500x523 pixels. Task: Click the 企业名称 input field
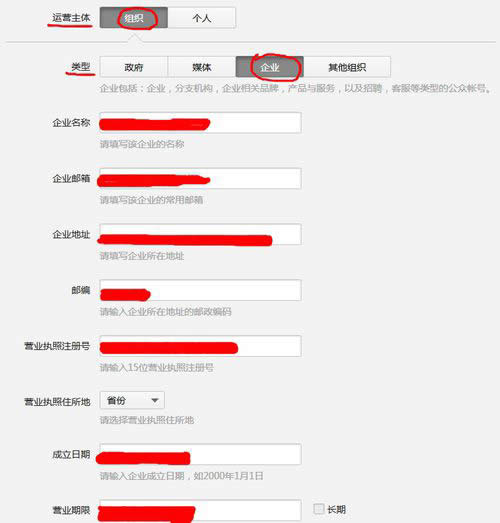pos(200,123)
